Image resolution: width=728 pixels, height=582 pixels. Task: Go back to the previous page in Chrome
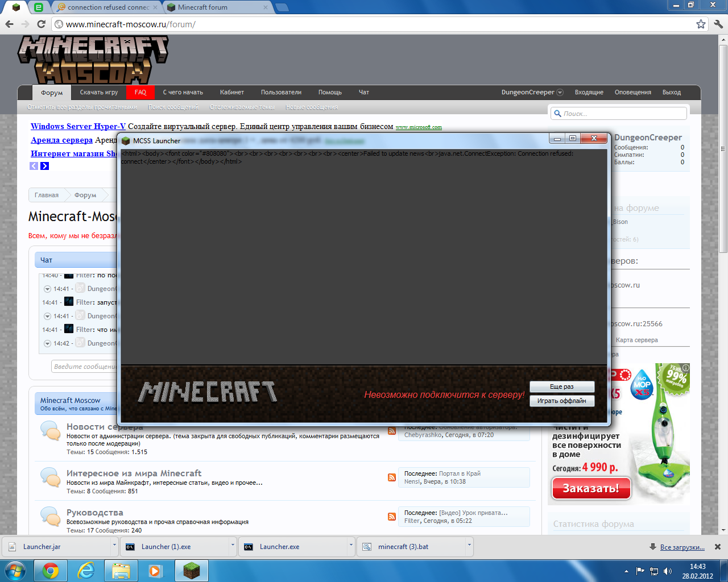point(9,24)
